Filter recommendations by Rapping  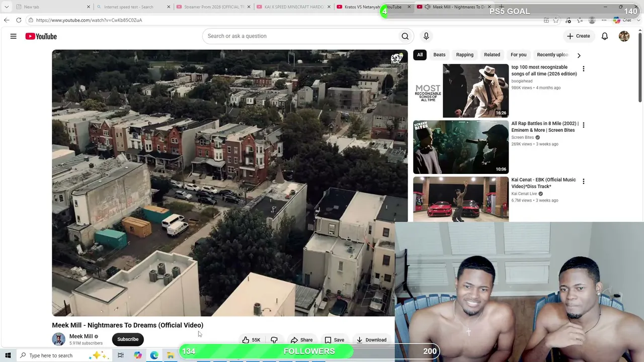pos(464,55)
